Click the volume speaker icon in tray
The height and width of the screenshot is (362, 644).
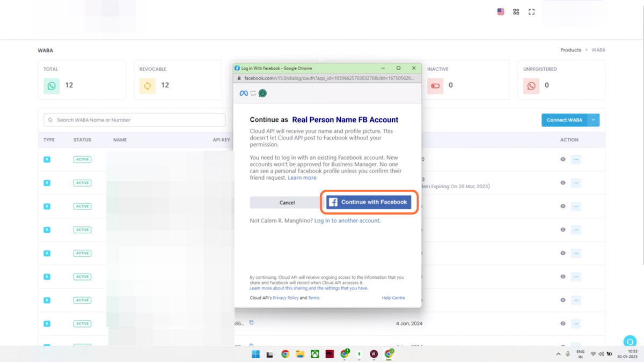coord(601,354)
